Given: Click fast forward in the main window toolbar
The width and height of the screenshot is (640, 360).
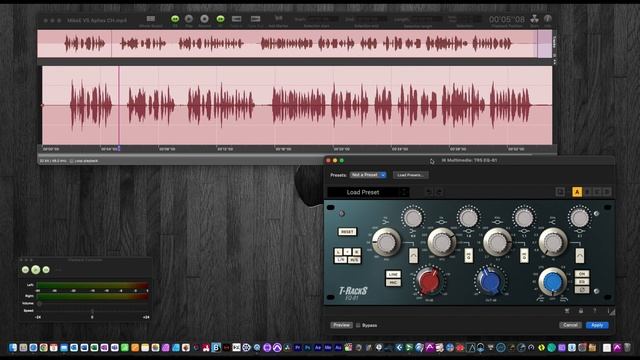Looking at the screenshot, I should click(220, 19).
